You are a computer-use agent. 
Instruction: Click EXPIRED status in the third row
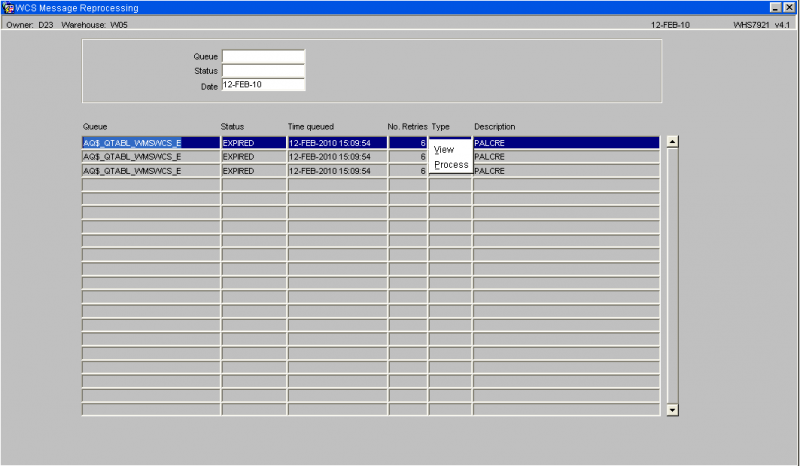(254, 171)
